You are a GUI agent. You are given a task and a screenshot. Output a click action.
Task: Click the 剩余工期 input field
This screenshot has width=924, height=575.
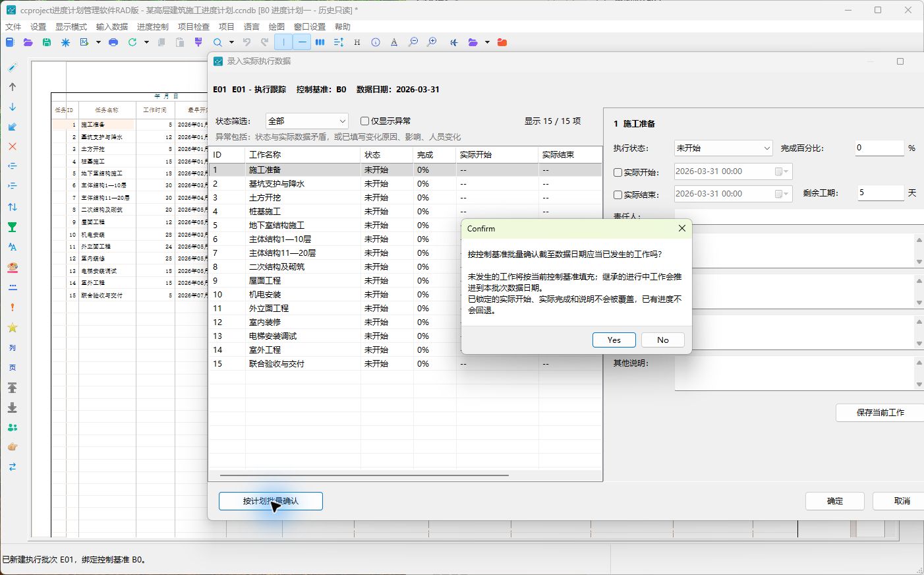[880, 193]
